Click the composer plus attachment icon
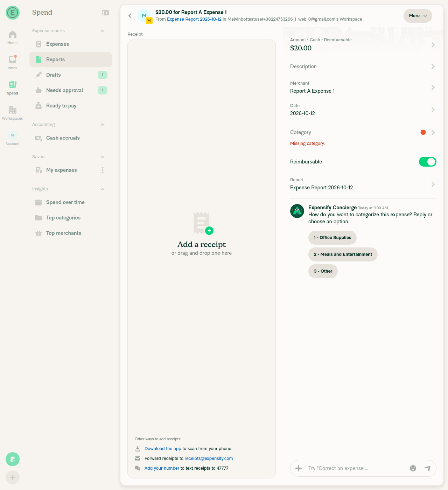This screenshot has width=448, height=490. [x=299, y=468]
